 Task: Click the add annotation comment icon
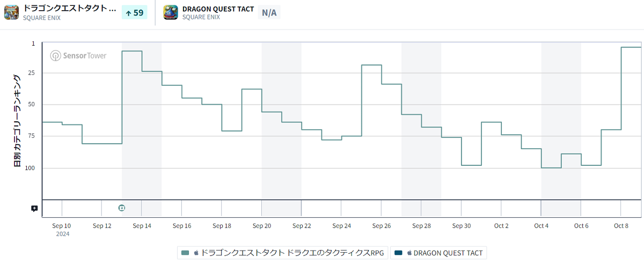point(34,208)
